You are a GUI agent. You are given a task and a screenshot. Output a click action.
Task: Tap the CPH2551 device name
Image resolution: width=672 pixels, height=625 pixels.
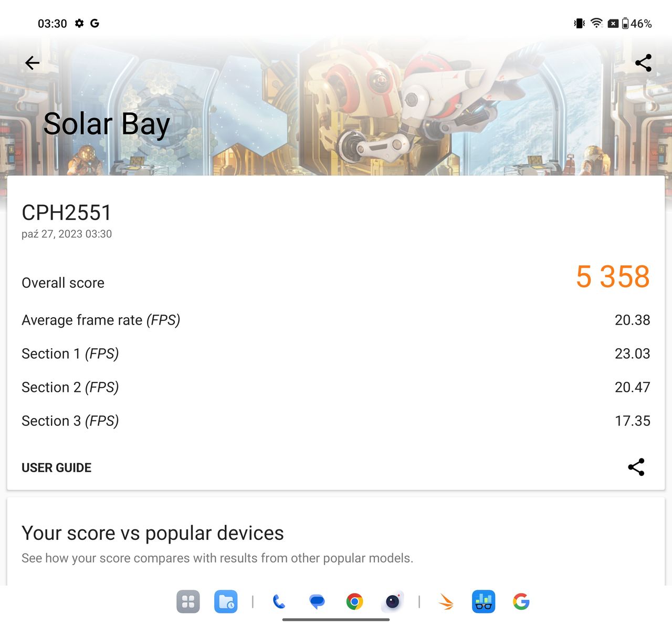click(67, 213)
